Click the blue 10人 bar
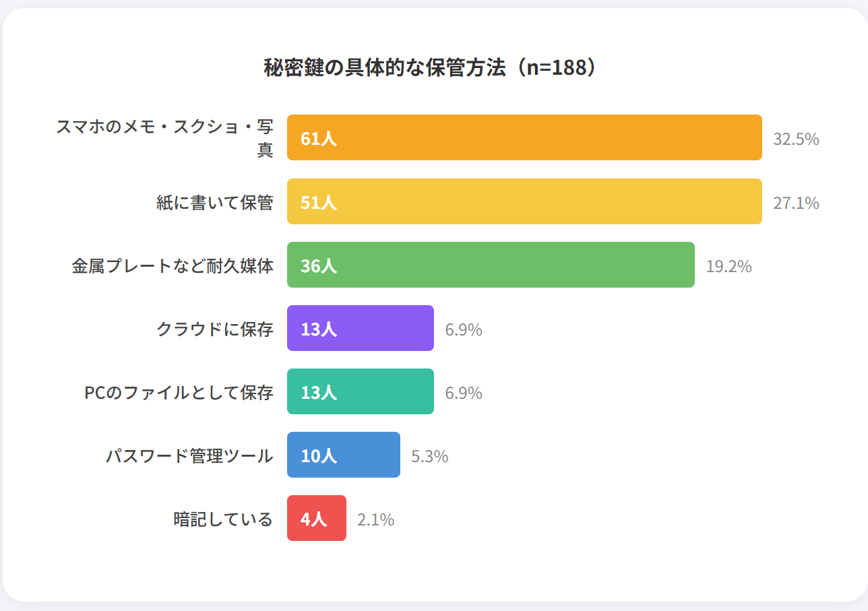 tap(344, 455)
